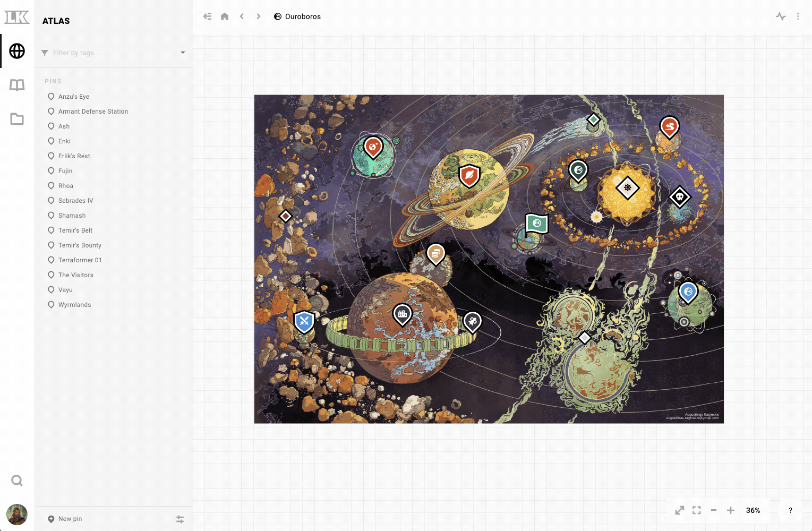Expand the filter by tags dropdown arrow
812x531 pixels.
(x=183, y=53)
